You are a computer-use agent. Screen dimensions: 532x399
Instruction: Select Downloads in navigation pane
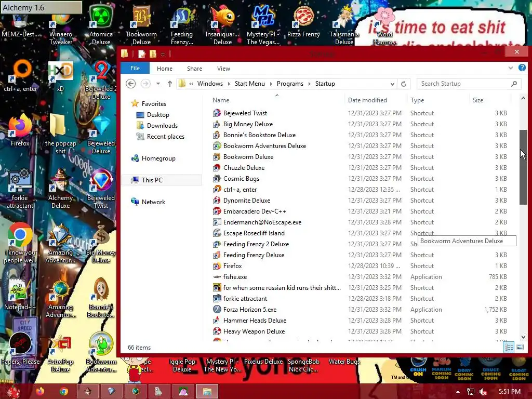click(162, 126)
